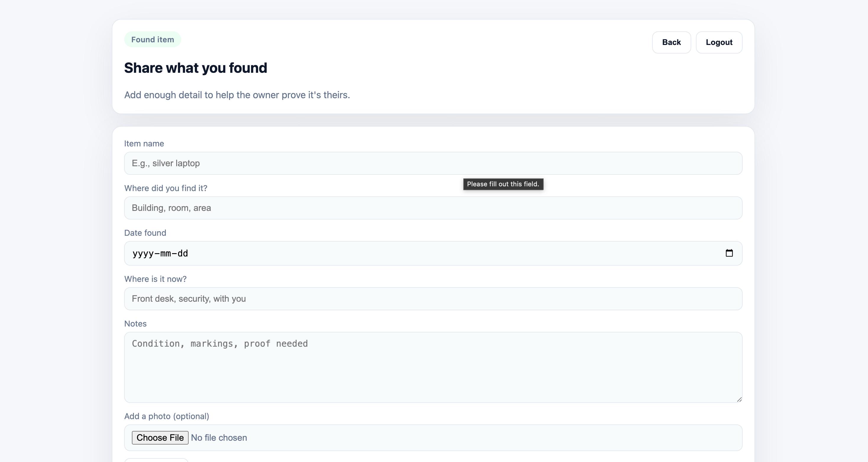Viewport: 868px width, 462px height.
Task: Click the 'Found item' badge
Action: coord(153,39)
